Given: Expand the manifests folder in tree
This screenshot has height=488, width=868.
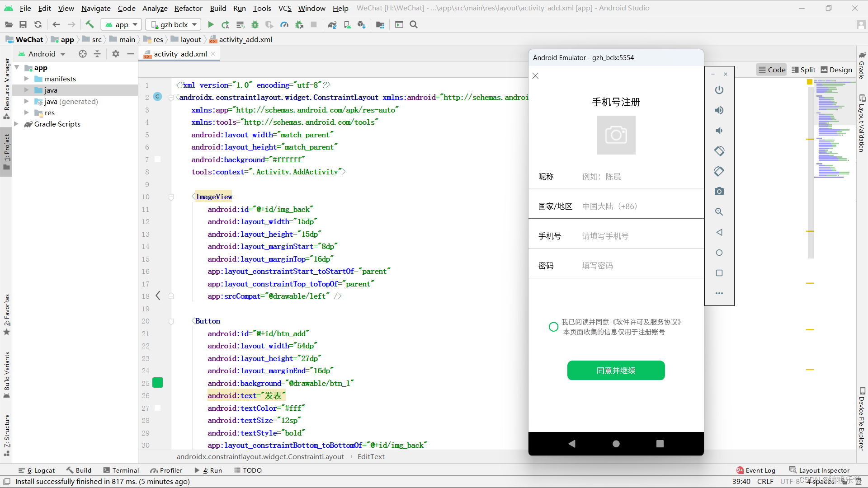Looking at the screenshot, I should pyautogui.click(x=27, y=79).
